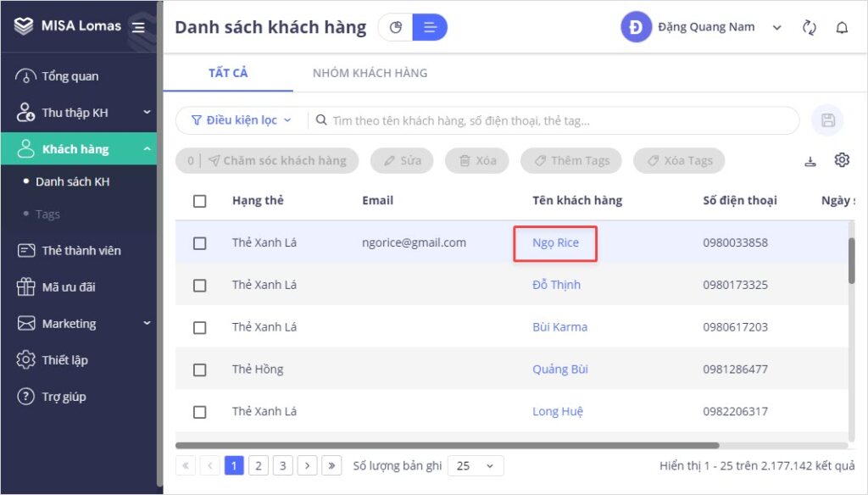Viewport: 868px width, 495px height.
Task: Click the export download icon
Action: click(x=810, y=161)
